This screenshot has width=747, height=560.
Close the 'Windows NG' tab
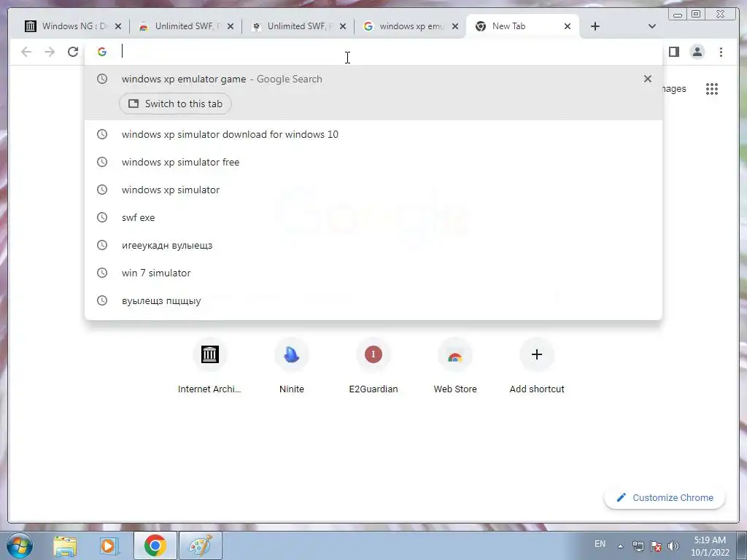pyautogui.click(x=118, y=26)
